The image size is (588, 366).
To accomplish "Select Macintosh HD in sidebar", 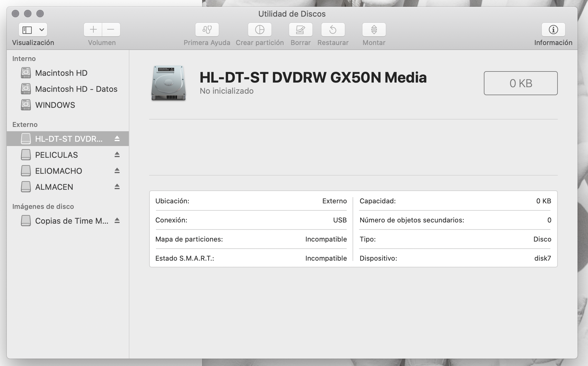I will [61, 73].
